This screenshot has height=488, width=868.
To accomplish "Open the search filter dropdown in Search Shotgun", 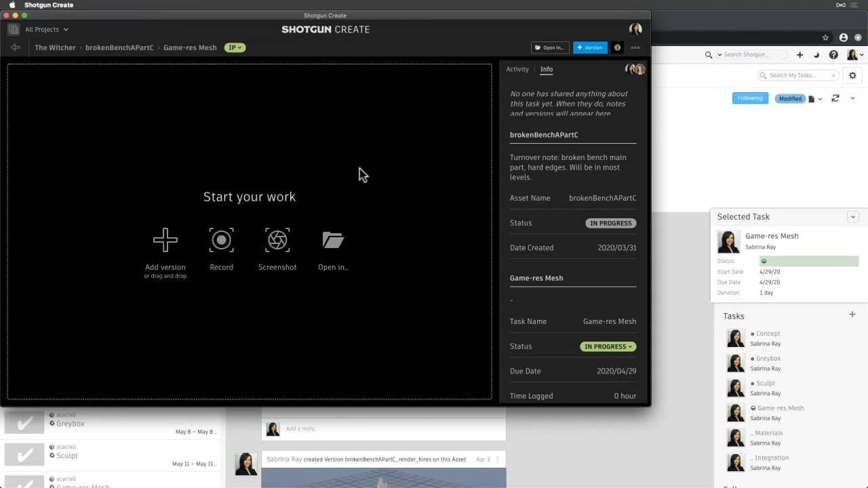I will (719, 55).
